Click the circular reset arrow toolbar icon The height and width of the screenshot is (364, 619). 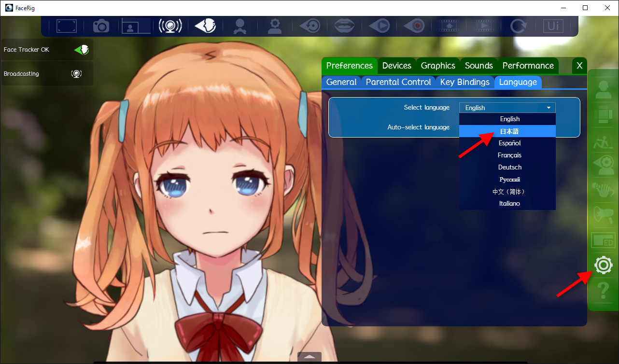click(x=519, y=26)
